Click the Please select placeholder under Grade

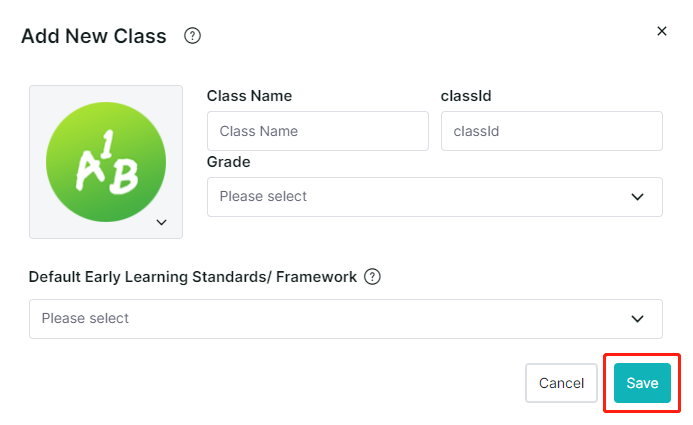click(263, 196)
